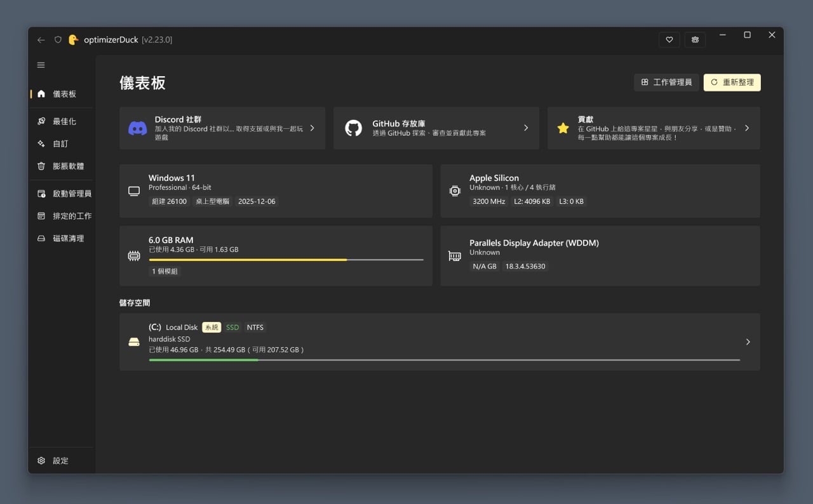Click the 系統 tag on C: drive

tap(212, 328)
